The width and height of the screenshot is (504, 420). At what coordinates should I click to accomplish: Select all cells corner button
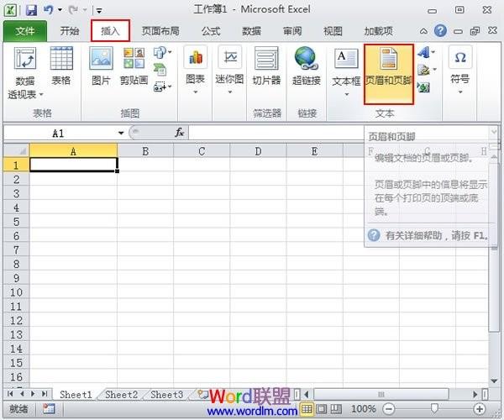coord(17,150)
